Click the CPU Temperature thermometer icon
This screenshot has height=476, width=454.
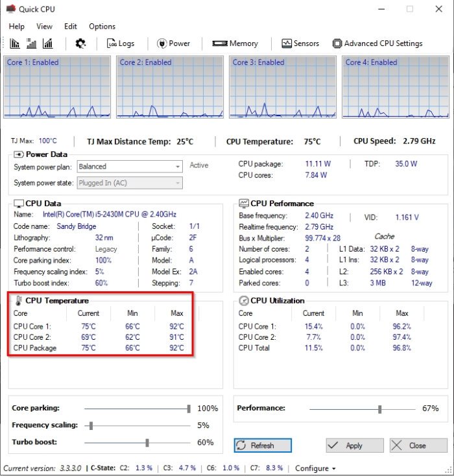(19, 300)
